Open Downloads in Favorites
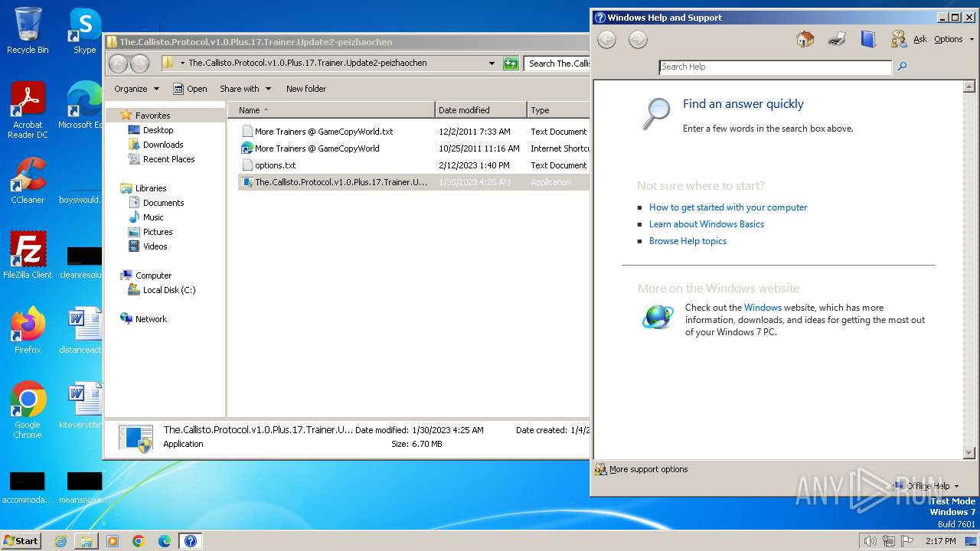Viewport: 980px width, 551px height. (162, 145)
